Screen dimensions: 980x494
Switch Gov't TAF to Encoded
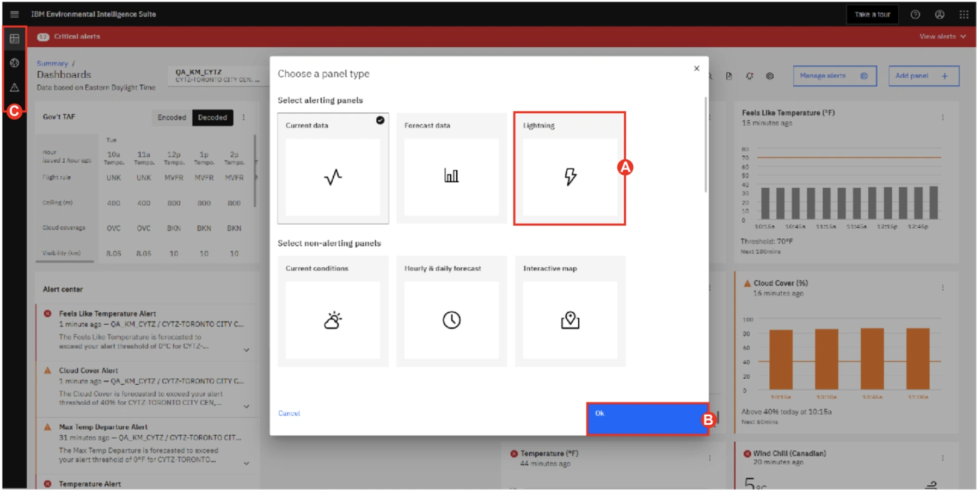[171, 118]
